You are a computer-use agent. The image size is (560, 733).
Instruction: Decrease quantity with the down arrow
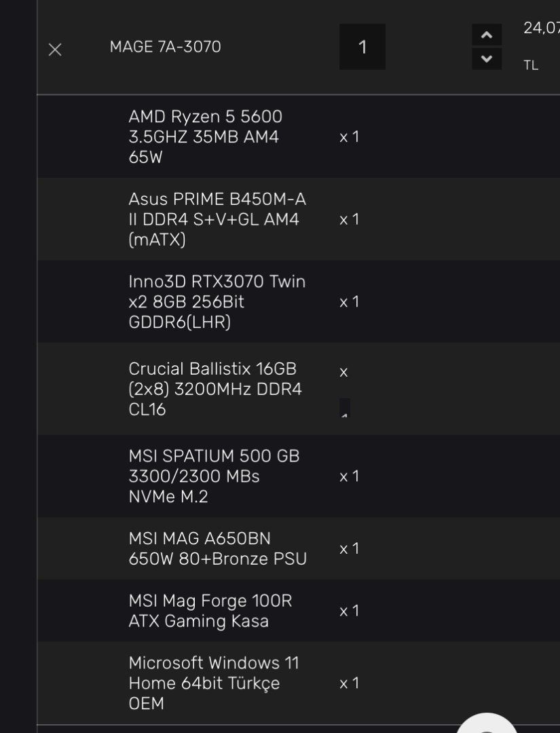pyautogui.click(x=487, y=59)
